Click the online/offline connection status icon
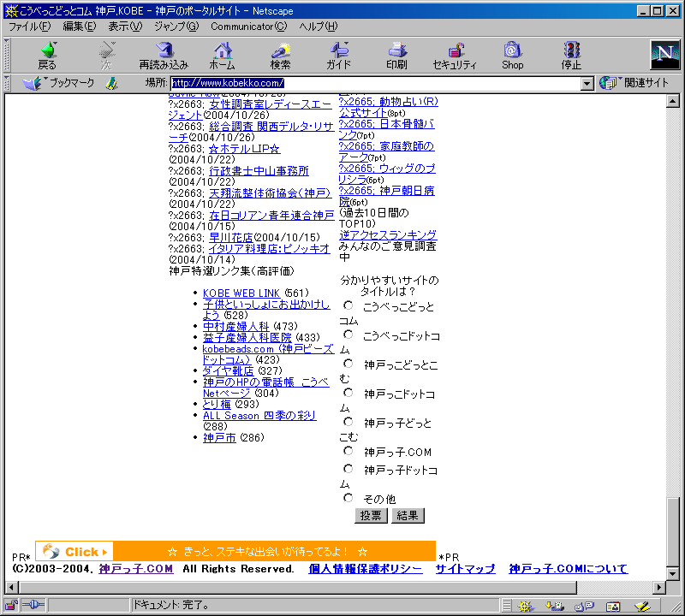Screen dimensions: 685x616 coord(33,605)
